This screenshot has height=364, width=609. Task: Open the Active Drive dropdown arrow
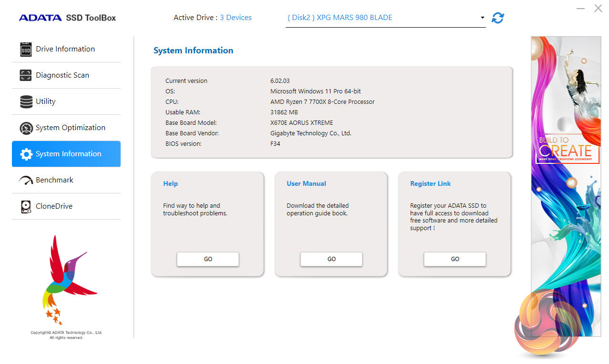(x=482, y=18)
